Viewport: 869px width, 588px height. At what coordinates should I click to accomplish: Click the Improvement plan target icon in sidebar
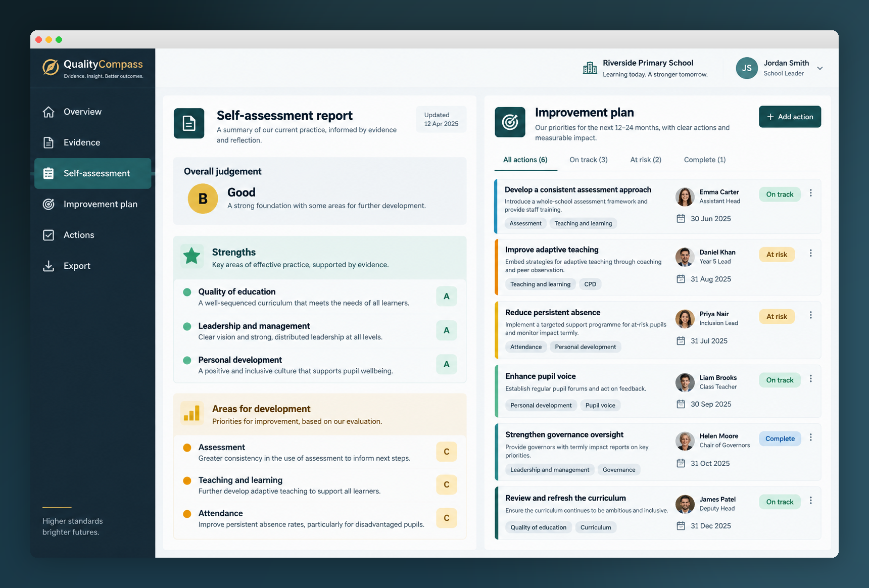coord(49,204)
